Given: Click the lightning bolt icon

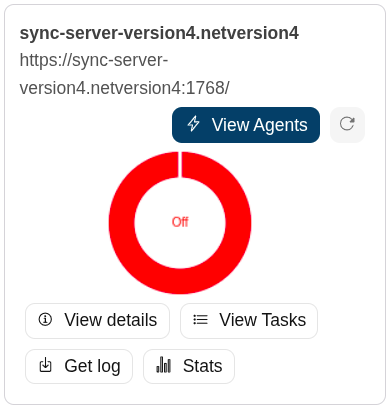Looking at the screenshot, I should tap(193, 124).
